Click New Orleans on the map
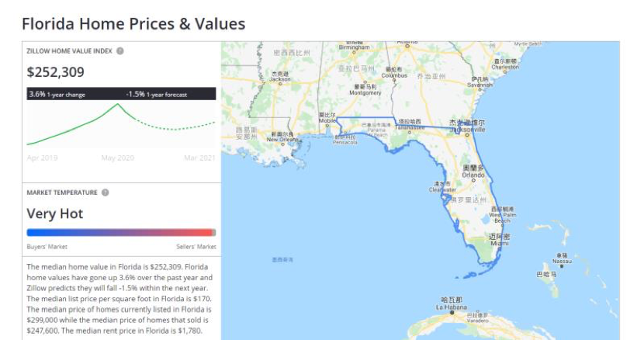Screen dimensions: 644x340 (x=282, y=139)
